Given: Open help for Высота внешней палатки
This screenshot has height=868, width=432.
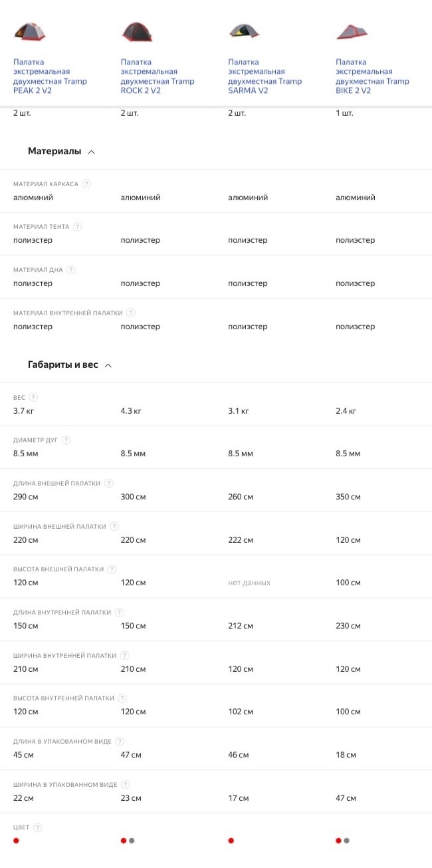Looking at the screenshot, I should [112, 569].
